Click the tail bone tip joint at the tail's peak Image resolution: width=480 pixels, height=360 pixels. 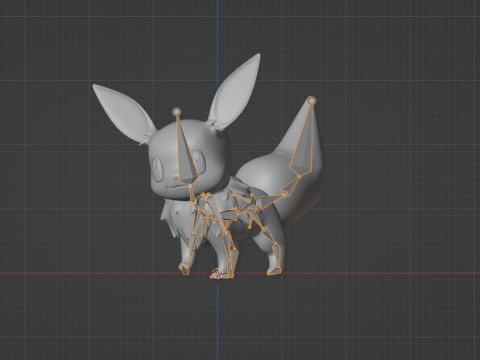click(312, 100)
